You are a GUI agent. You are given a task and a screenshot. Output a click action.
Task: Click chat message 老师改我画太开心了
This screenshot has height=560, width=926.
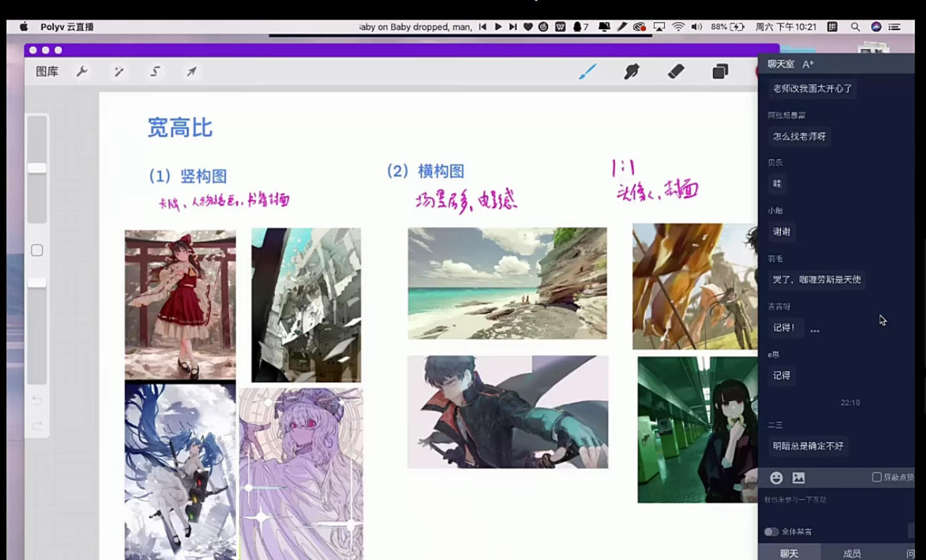812,88
